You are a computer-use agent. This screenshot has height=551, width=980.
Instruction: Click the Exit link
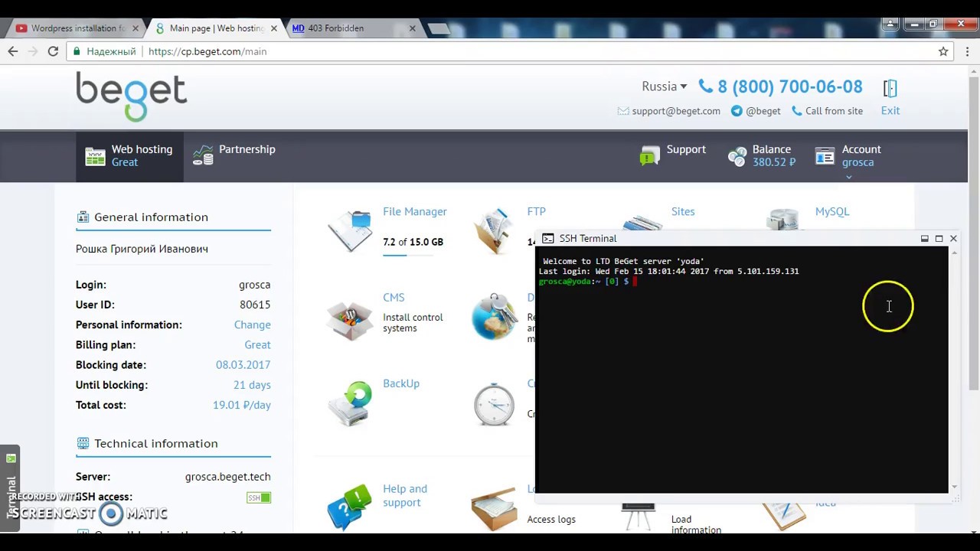890,111
